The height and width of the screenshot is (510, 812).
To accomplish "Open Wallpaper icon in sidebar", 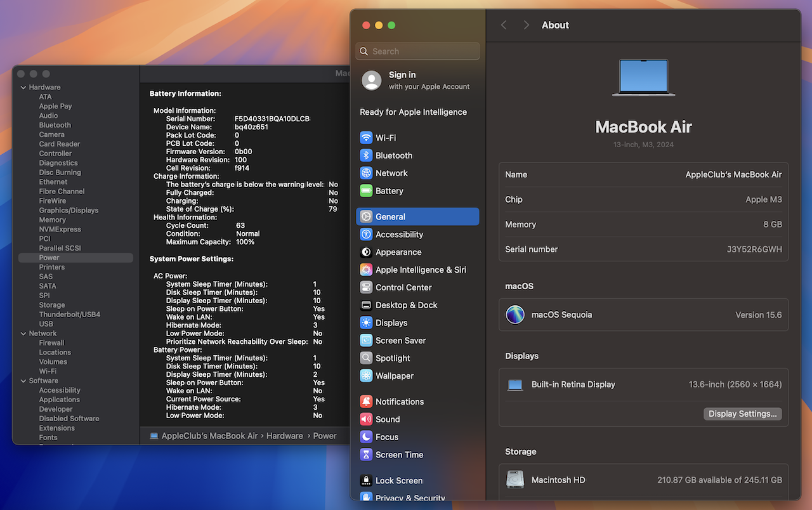I will click(366, 376).
